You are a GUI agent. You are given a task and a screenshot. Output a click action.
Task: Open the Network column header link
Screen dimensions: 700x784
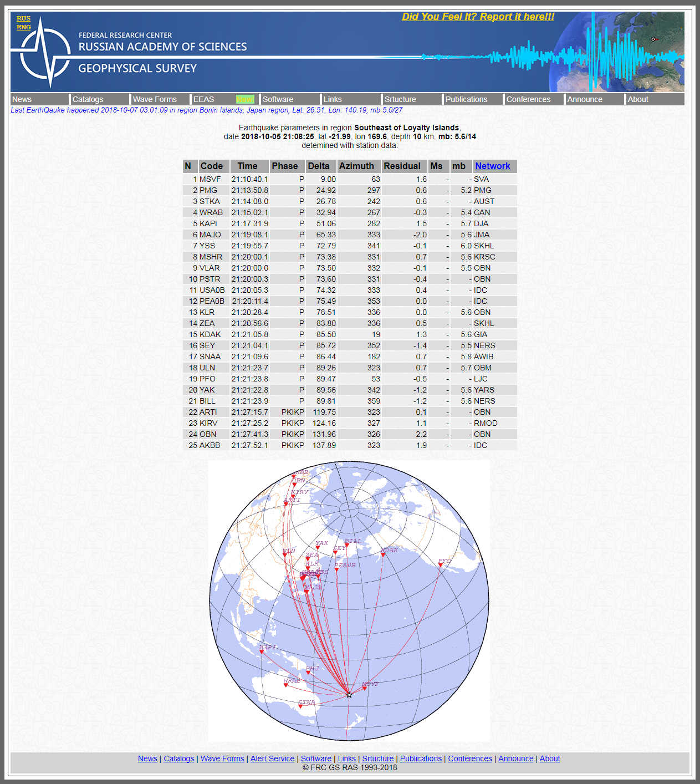click(x=492, y=166)
